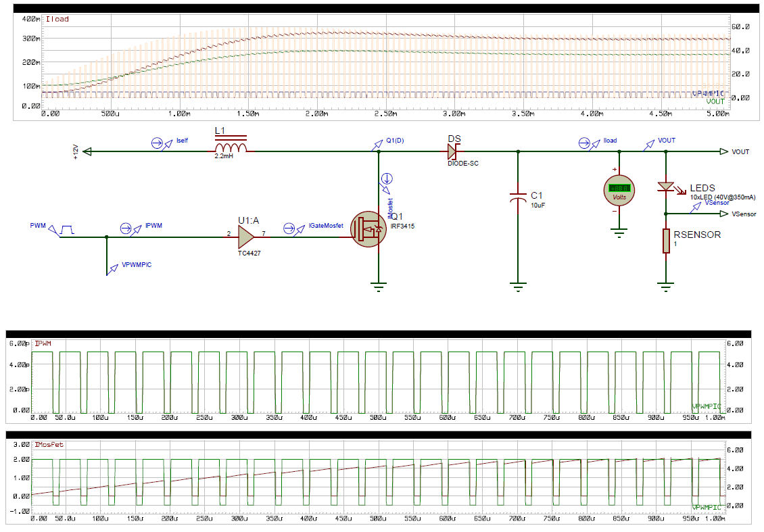Click the 400m axis value in Iload graph
This screenshot has height=532, width=764.
point(31,19)
